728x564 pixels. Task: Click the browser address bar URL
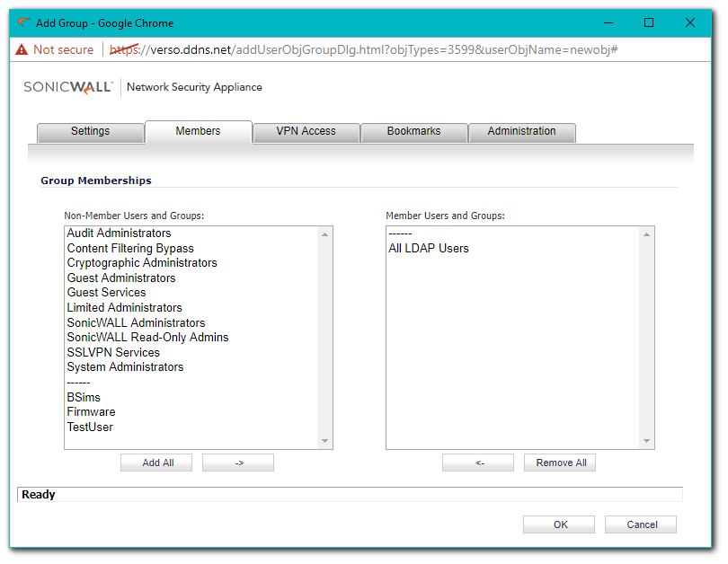(x=377, y=50)
